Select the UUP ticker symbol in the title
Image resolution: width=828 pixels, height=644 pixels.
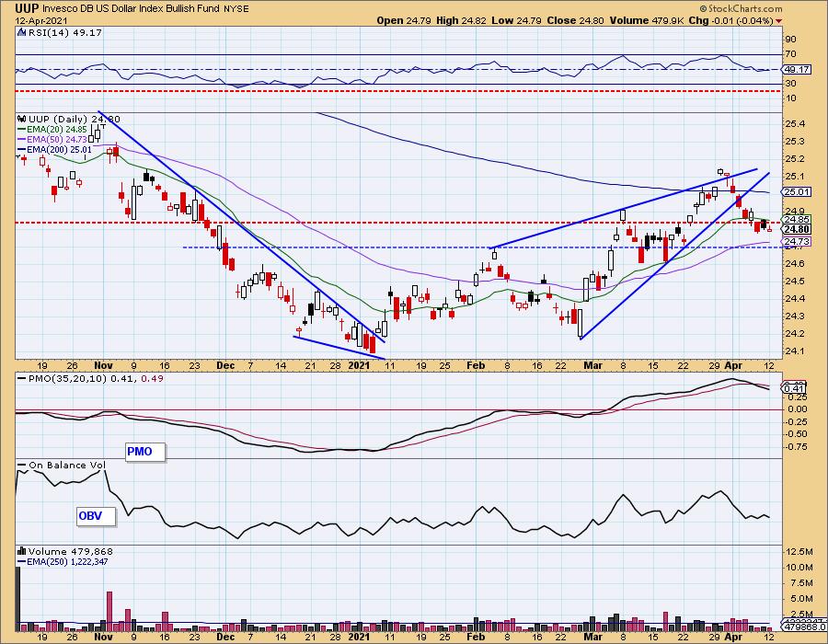(27, 8)
